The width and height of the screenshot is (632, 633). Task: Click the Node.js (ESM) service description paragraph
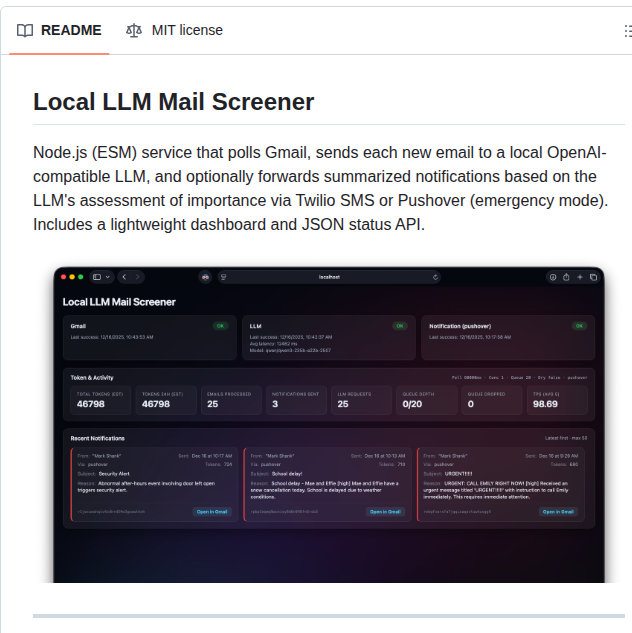320,188
